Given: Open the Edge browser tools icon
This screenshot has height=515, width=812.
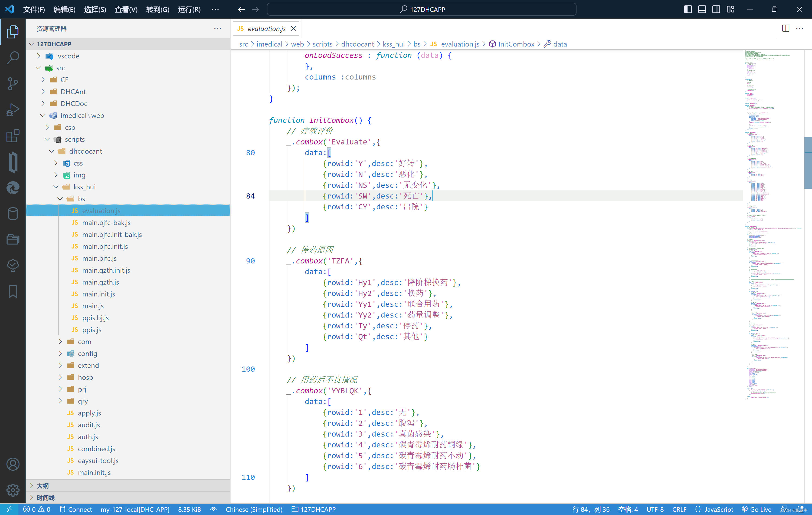Looking at the screenshot, I should pos(13,188).
